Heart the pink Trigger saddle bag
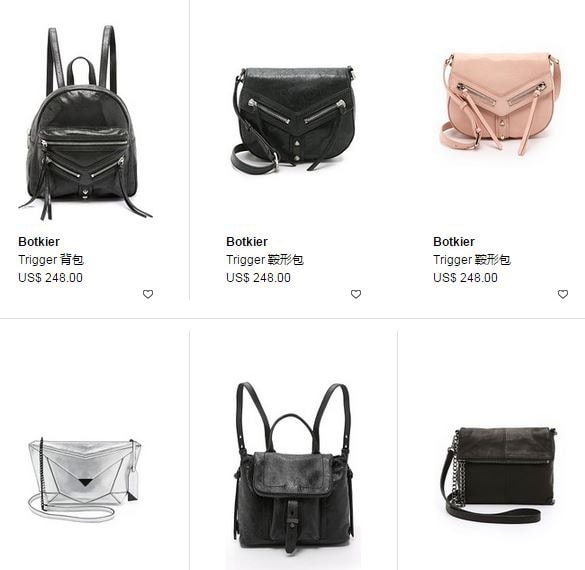This screenshot has width=585, height=570. pyautogui.click(x=563, y=294)
